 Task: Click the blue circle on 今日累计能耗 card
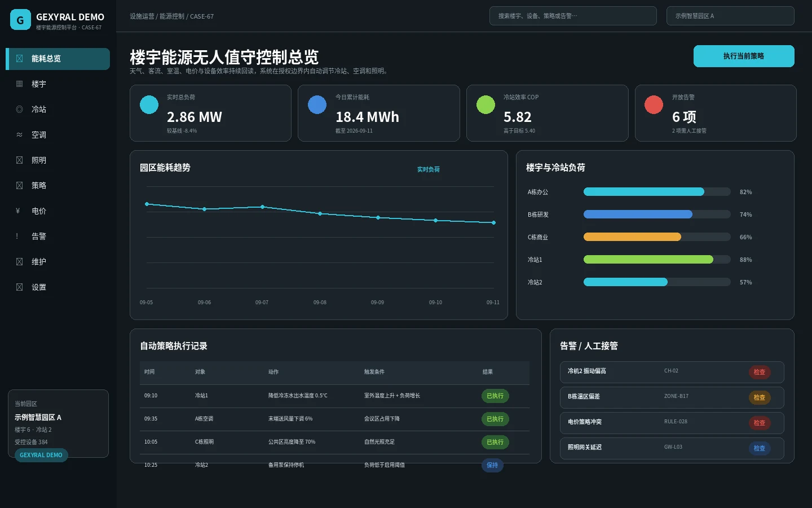click(317, 104)
